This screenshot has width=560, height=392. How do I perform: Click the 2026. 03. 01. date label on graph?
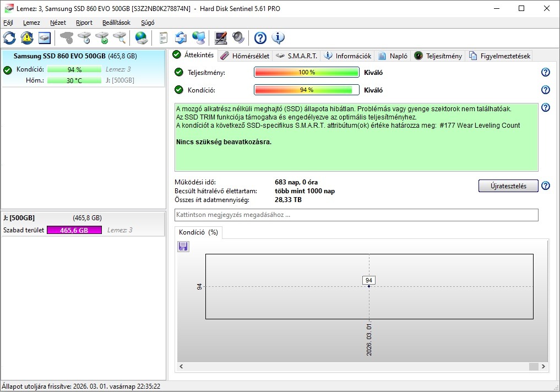(x=369, y=340)
